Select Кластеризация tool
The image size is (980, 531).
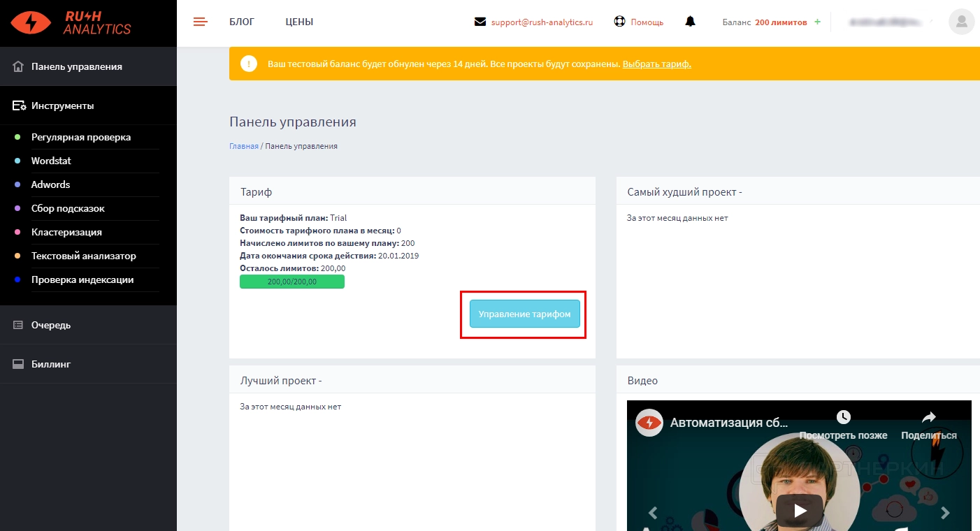pyautogui.click(x=66, y=232)
